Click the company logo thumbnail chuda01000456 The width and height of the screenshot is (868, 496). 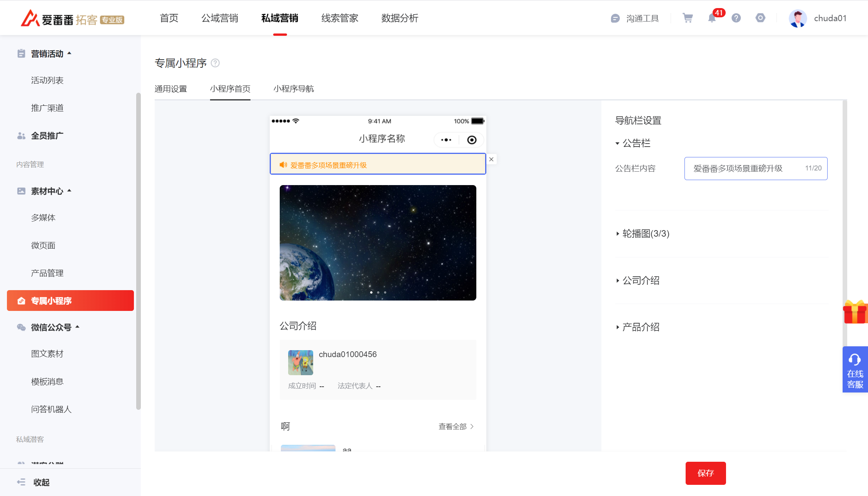pyautogui.click(x=300, y=362)
